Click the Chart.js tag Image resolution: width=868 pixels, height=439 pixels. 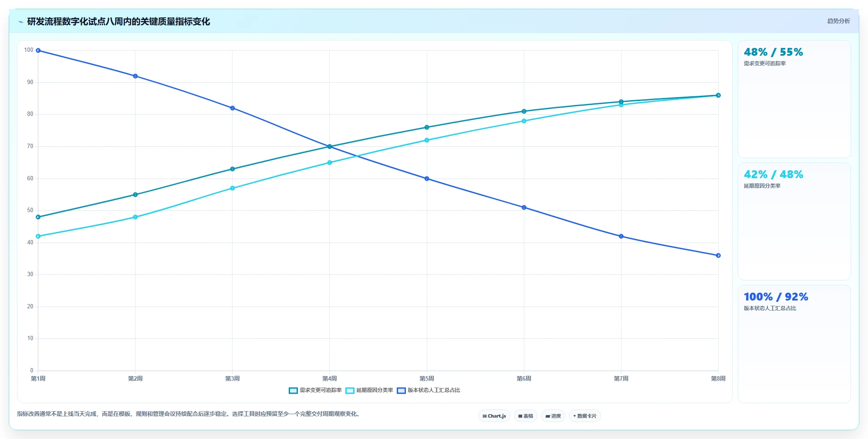(x=494, y=416)
